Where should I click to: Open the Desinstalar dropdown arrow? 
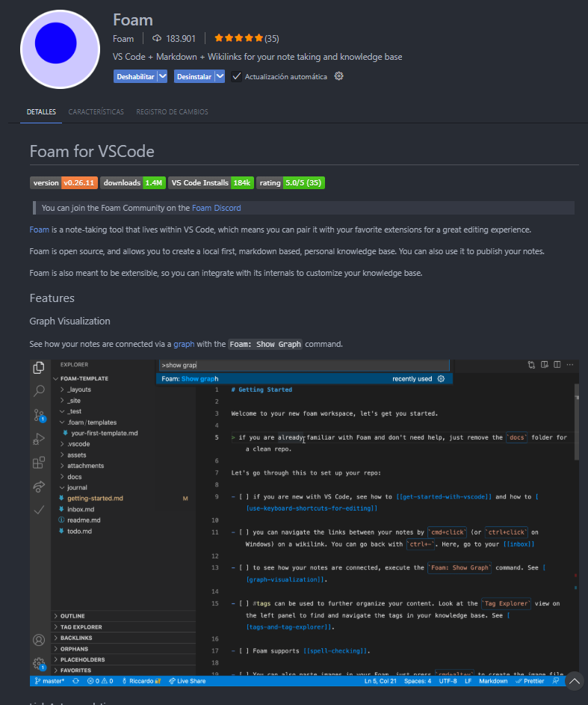click(x=220, y=76)
